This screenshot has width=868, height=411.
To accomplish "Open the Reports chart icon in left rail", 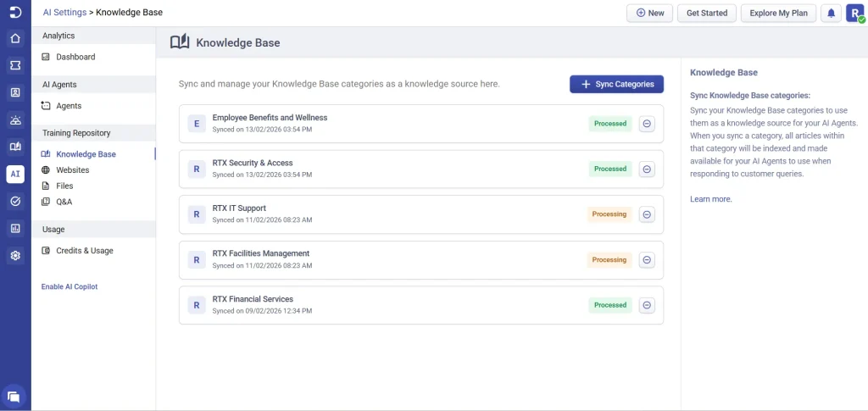I will pos(15,229).
